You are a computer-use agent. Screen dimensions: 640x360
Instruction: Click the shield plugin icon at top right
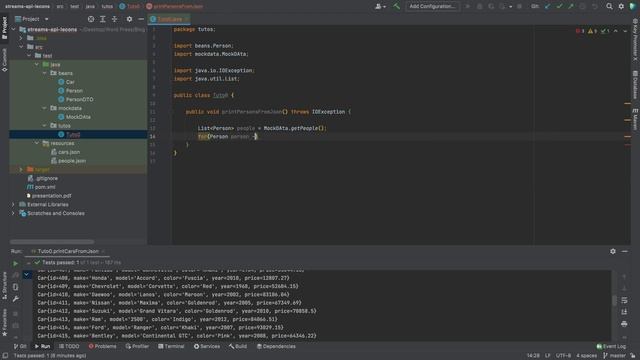click(x=633, y=6)
